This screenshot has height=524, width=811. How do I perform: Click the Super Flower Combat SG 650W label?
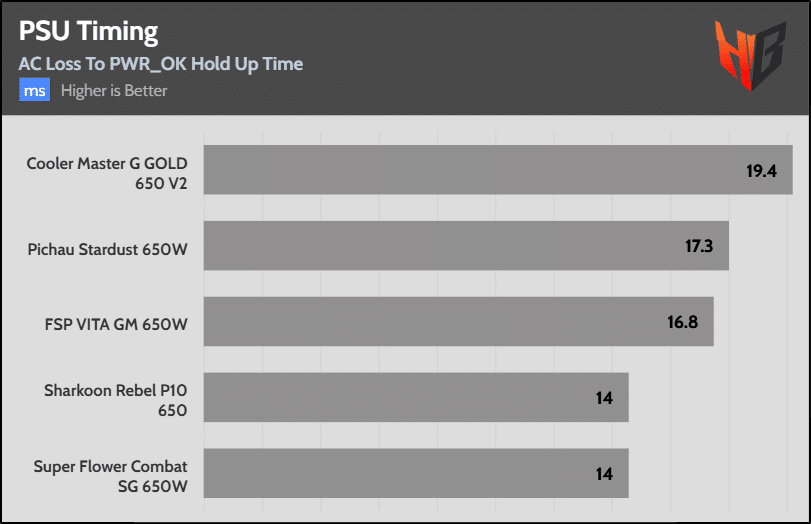coord(111,476)
